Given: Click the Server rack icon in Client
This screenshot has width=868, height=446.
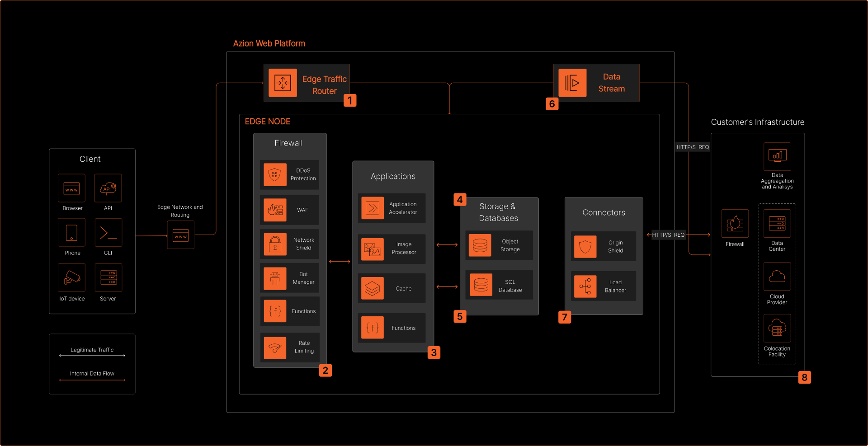Looking at the screenshot, I should click(108, 277).
